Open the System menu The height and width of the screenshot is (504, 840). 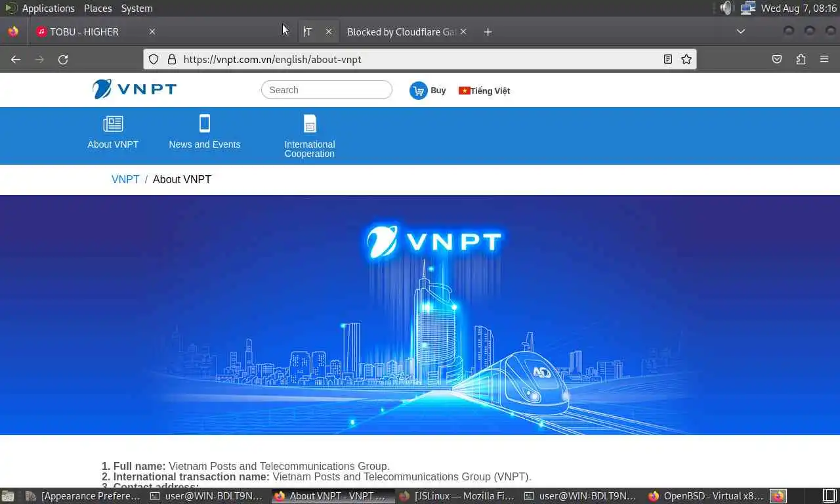point(136,8)
